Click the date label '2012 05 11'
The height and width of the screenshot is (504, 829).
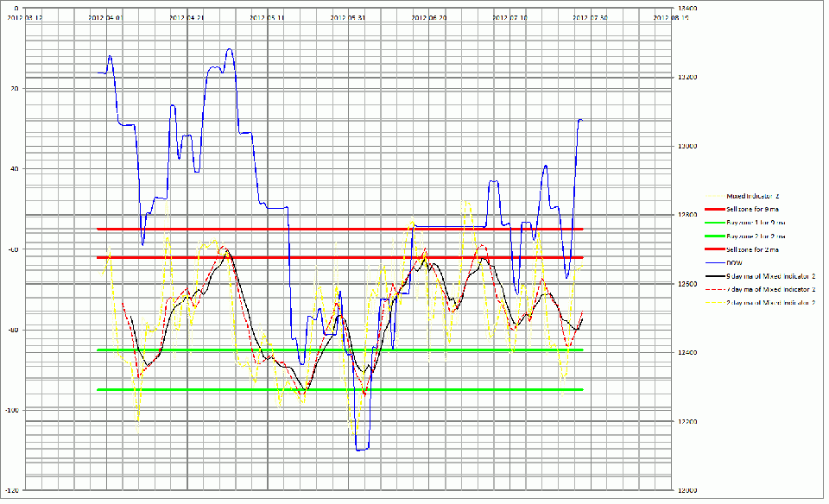tap(267, 17)
